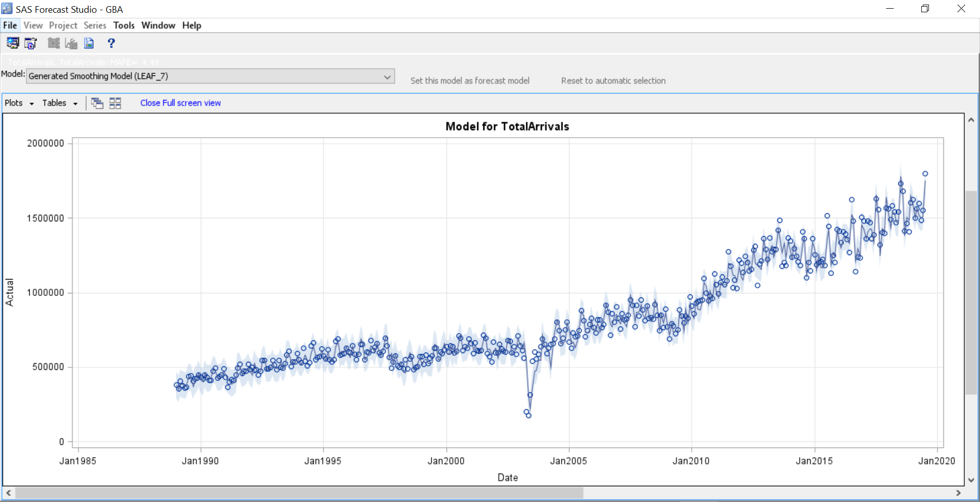Click the horizontal scrollbar left arrow

tap(9, 493)
